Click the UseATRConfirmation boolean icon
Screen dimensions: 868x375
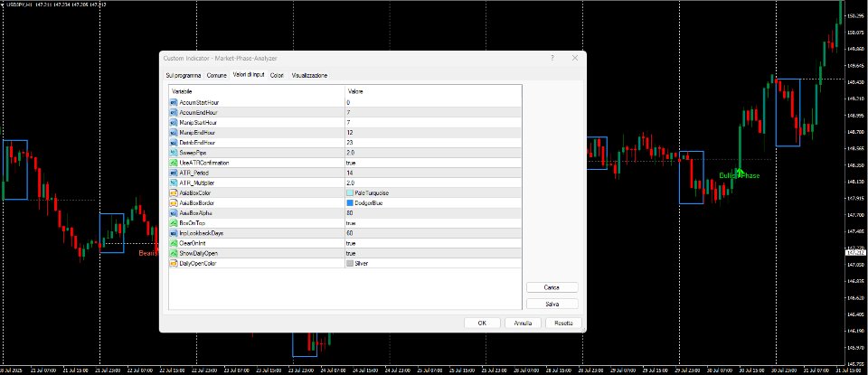coord(174,164)
